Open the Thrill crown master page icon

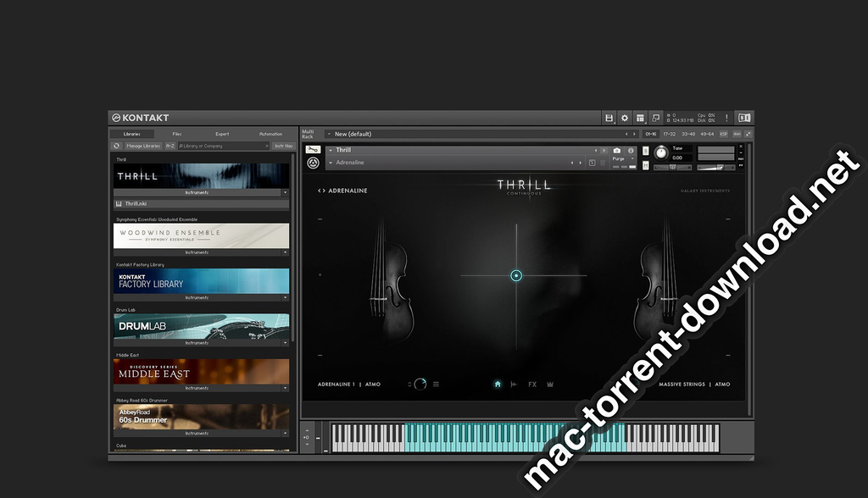point(550,384)
